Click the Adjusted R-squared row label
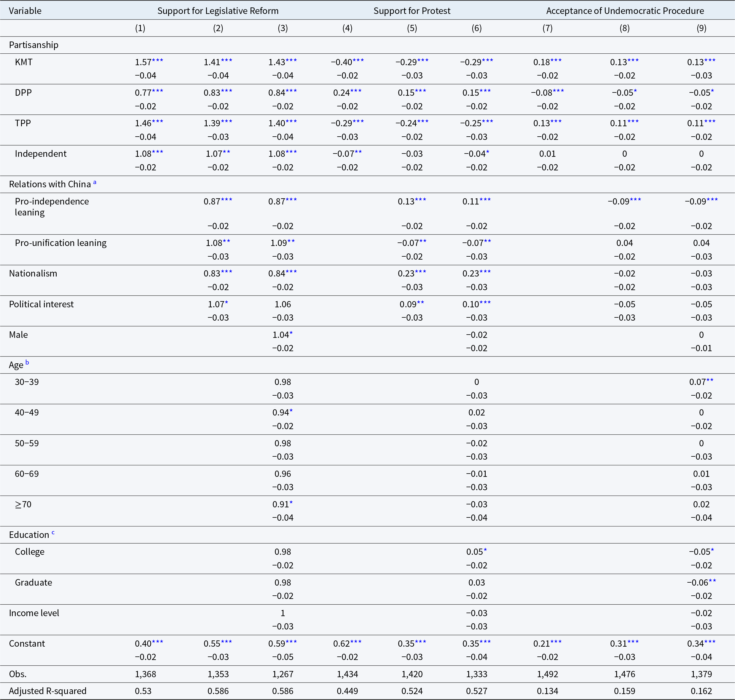The height and width of the screenshot is (700, 735). coord(47,691)
